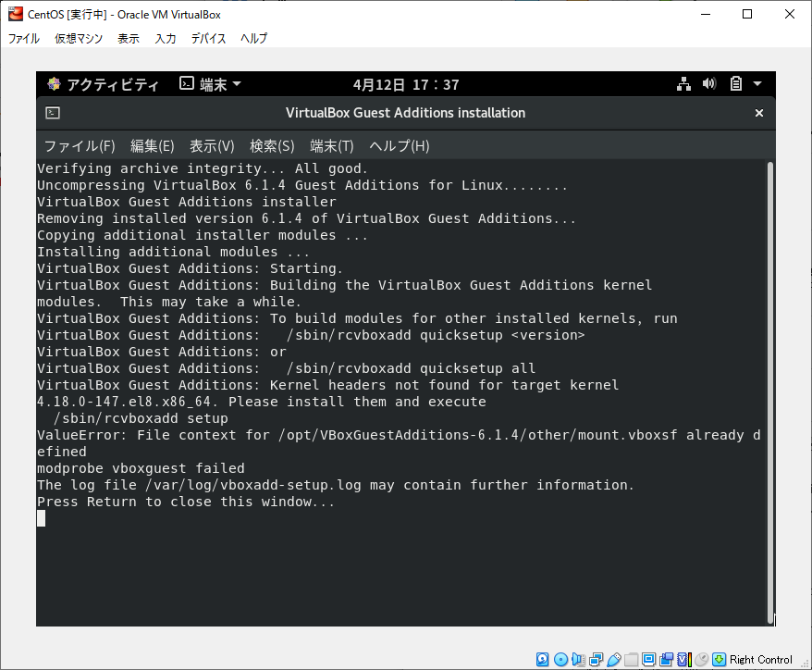Click the 'Verifying archive integrity... All good.' line
Viewport: 812px width, 670px height.
pyautogui.click(x=203, y=168)
